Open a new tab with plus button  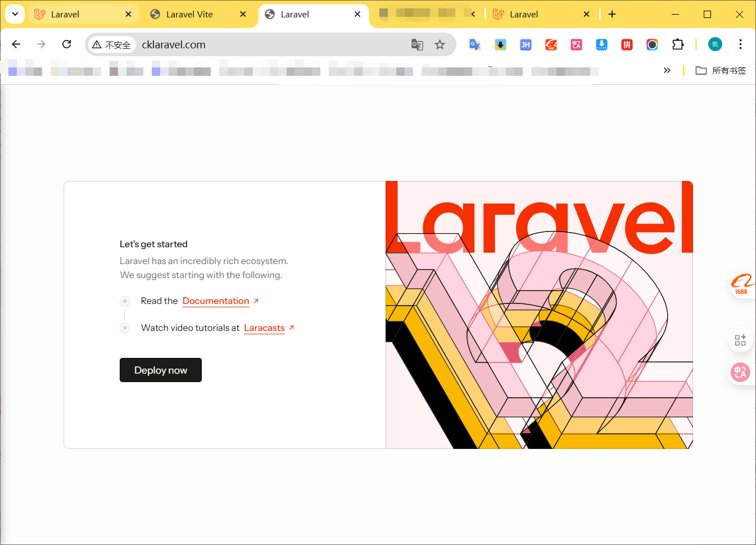[612, 14]
